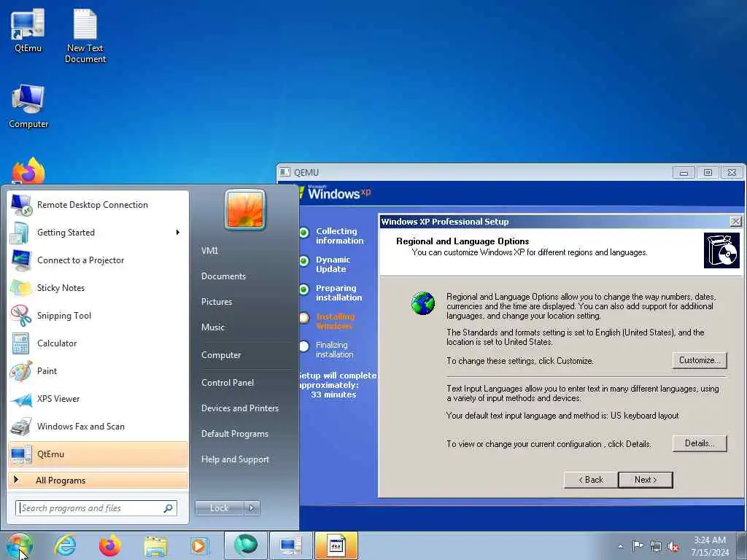Open the Computer desktop icon
Image resolution: width=747 pixels, height=560 pixels.
click(28, 106)
